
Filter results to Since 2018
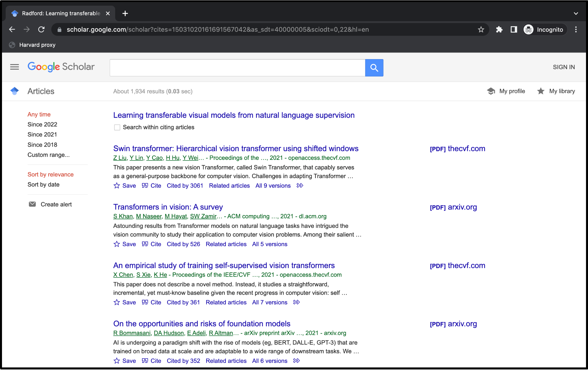point(42,145)
